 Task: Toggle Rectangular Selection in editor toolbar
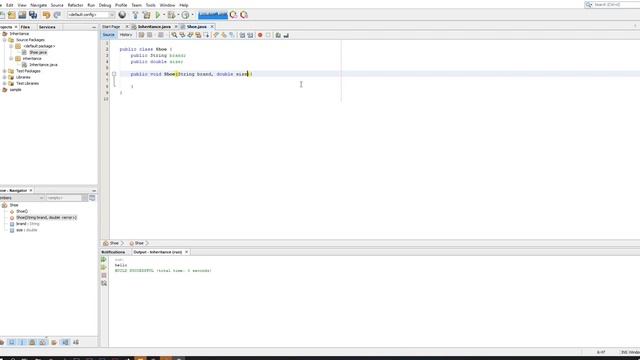pyautogui.click(x=206, y=35)
